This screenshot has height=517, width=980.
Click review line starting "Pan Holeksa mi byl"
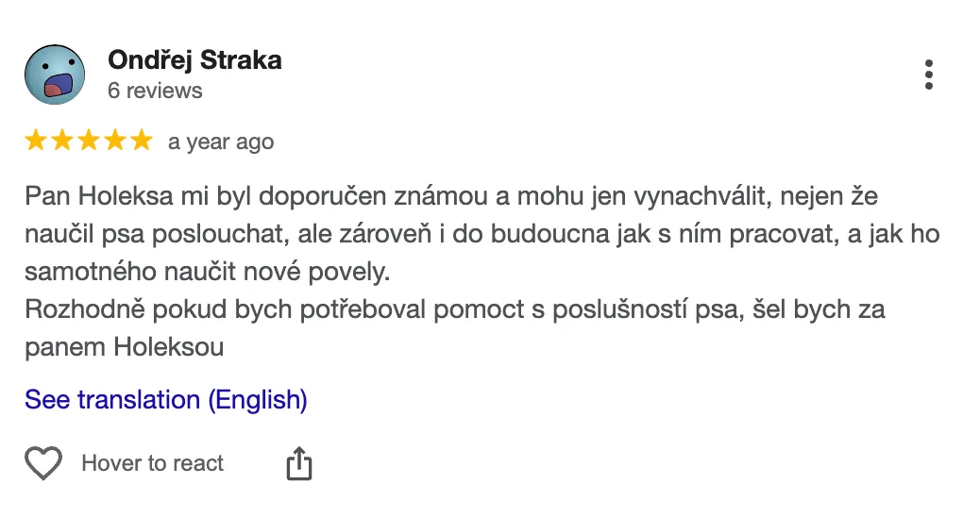tap(451, 197)
